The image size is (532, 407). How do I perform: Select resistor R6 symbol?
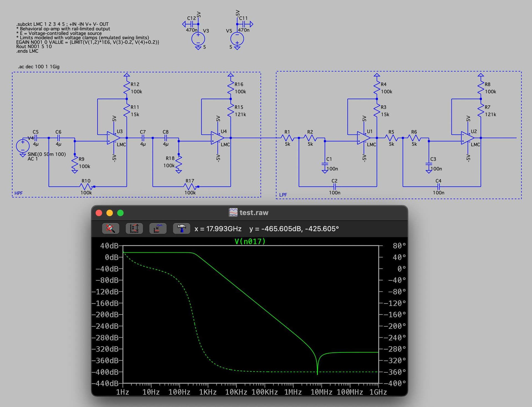point(414,138)
